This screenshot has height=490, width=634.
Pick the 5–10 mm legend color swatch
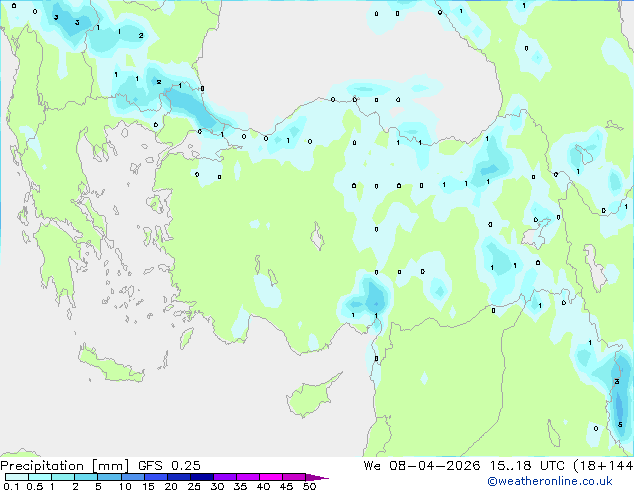pos(110,477)
